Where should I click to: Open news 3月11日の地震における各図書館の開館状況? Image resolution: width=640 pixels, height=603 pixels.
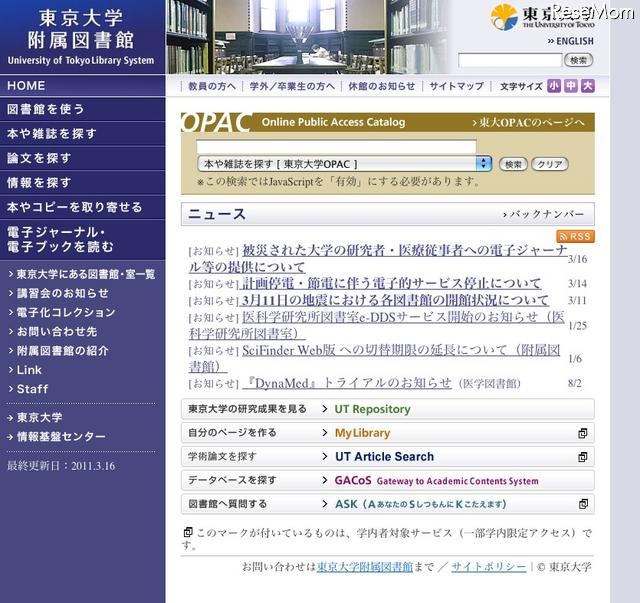tap(395, 300)
